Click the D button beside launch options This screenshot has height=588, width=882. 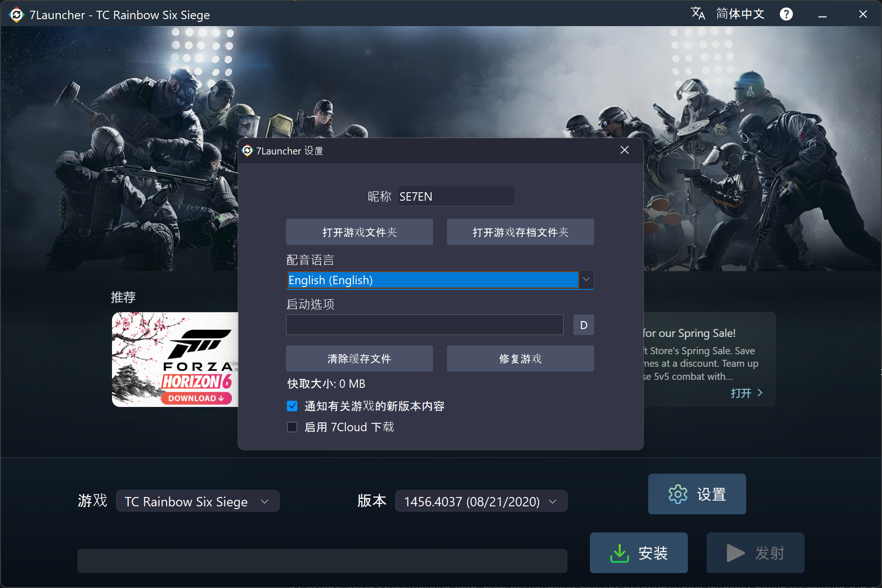coord(583,325)
